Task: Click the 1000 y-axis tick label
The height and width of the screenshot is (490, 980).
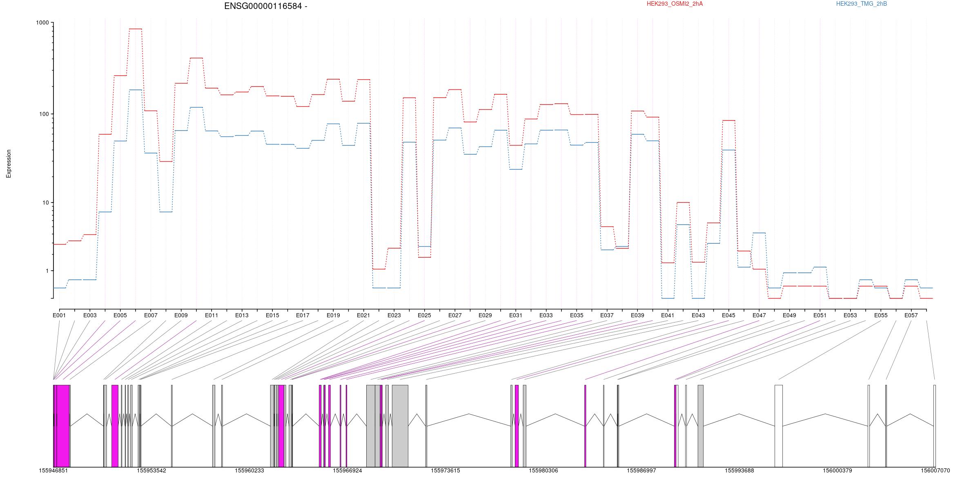Action: [x=42, y=23]
